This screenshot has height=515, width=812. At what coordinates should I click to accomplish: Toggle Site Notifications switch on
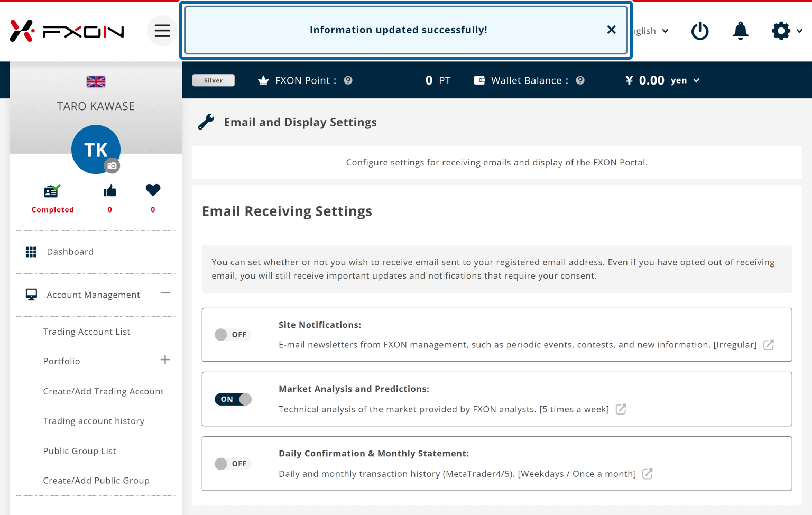pyautogui.click(x=233, y=335)
